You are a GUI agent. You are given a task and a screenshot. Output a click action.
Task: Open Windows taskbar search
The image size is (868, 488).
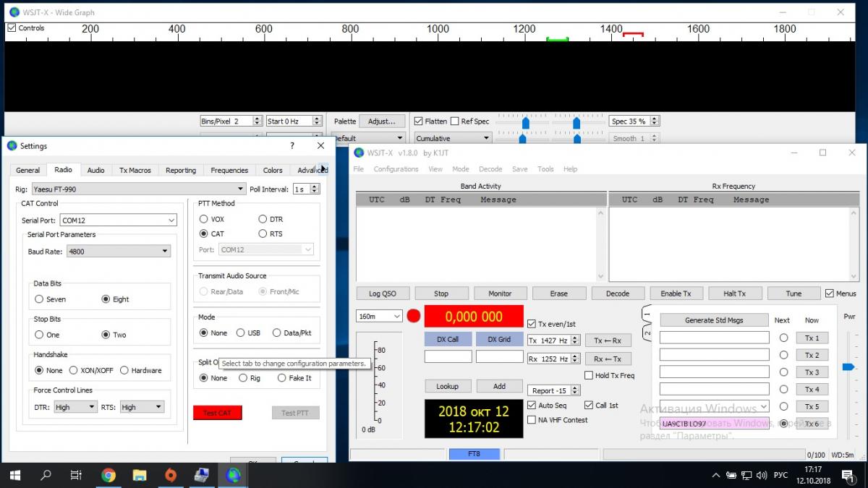point(46,475)
